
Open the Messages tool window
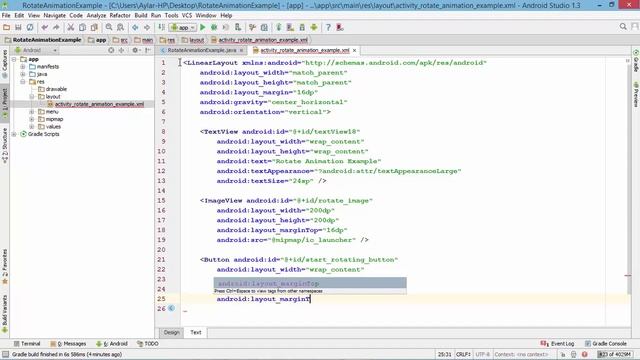pyautogui.click(x=68, y=344)
